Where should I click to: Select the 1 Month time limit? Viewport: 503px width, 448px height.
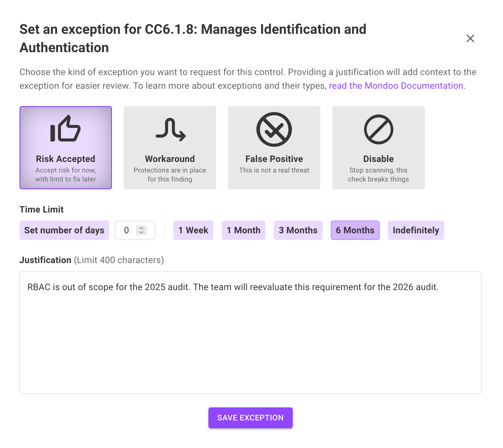click(x=243, y=230)
